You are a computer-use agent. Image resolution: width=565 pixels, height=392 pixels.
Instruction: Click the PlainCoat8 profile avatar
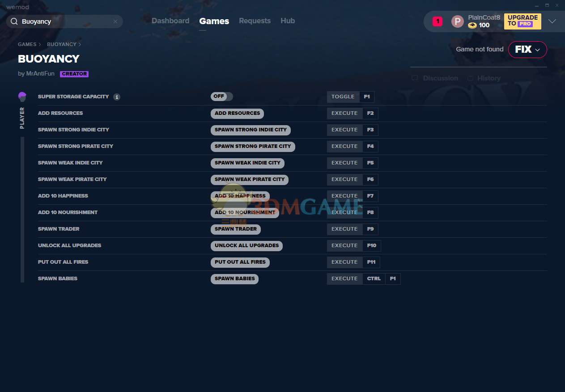pos(457,21)
